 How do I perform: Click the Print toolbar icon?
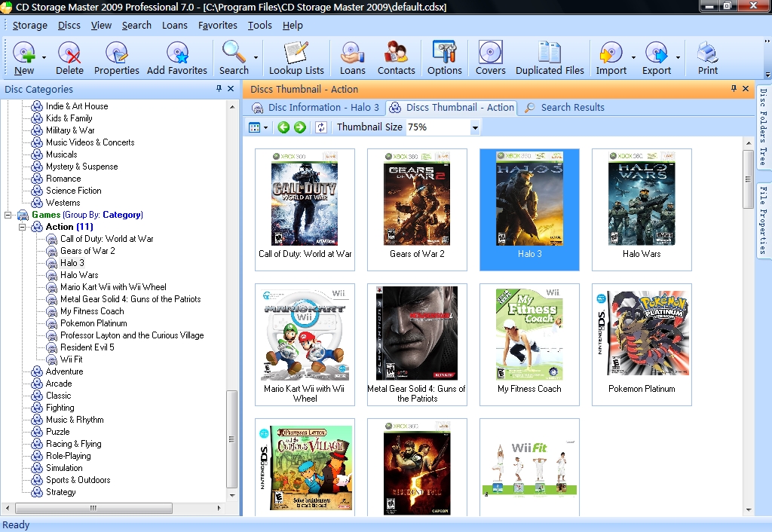click(x=707, y=58)
